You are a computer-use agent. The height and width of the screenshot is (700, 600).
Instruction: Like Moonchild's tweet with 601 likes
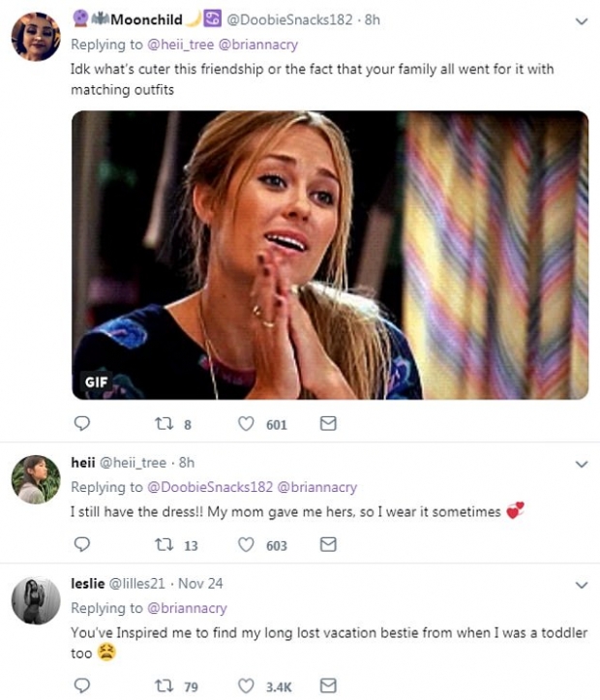[x=246, y=424]
